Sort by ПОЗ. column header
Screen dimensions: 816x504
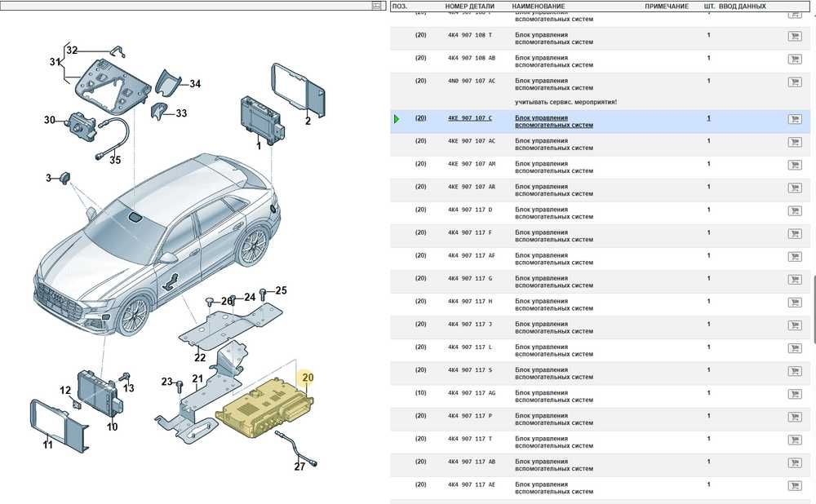pos(400,7)
